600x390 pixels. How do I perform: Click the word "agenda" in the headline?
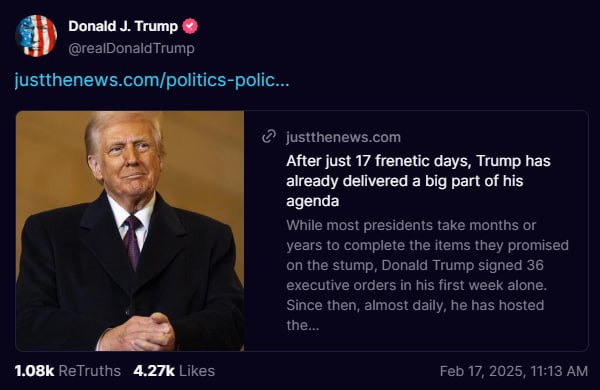[313, 201]
